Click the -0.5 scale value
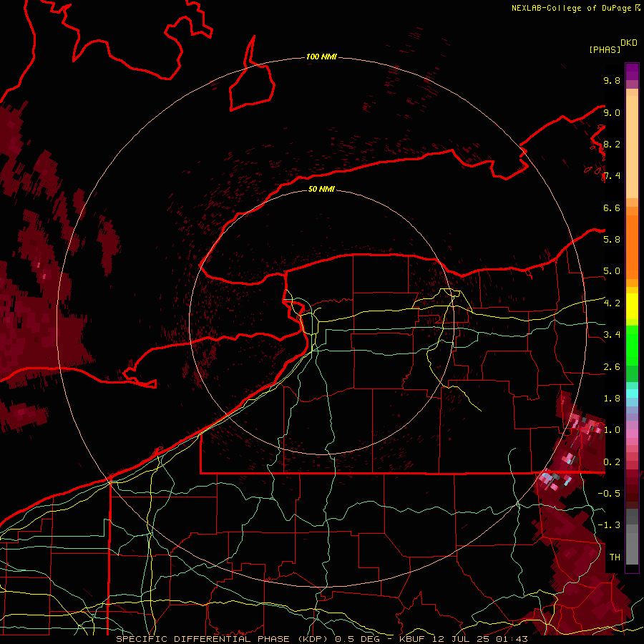The height and width of the screenshot is (644, 644). [x=609, y=494]
